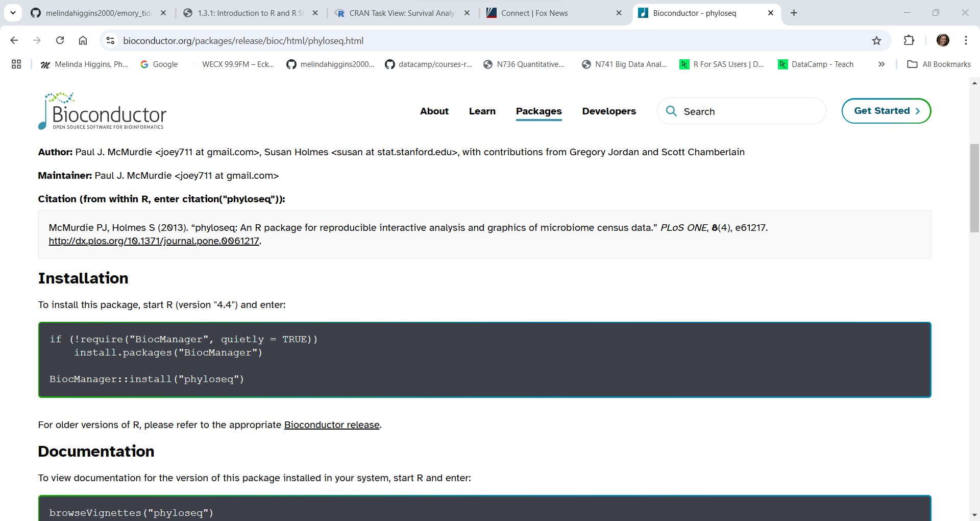The width and height of the screenshot is (980, 521).
Task: Navigate back with the back arrow
Action: click(14, 40)
